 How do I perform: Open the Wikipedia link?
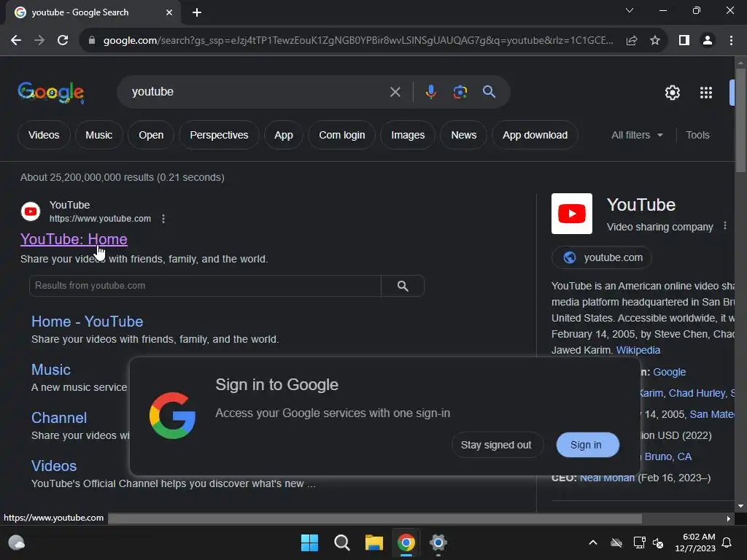click(x=638, y=350)
